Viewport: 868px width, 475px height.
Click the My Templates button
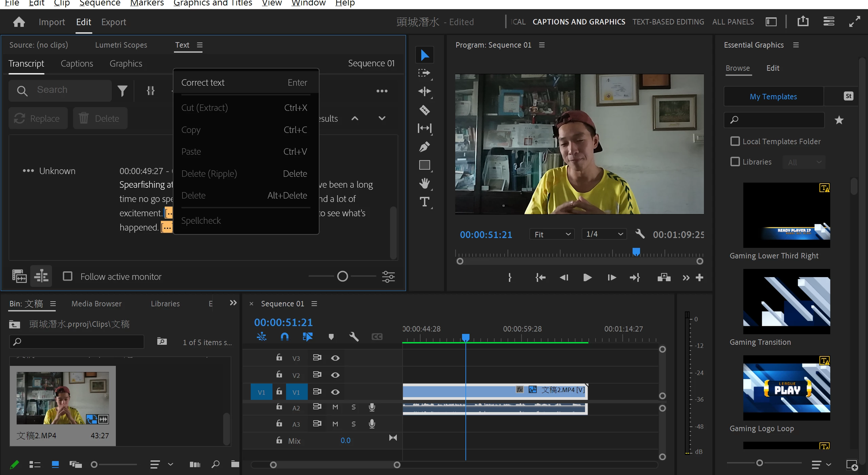(773, 97)
